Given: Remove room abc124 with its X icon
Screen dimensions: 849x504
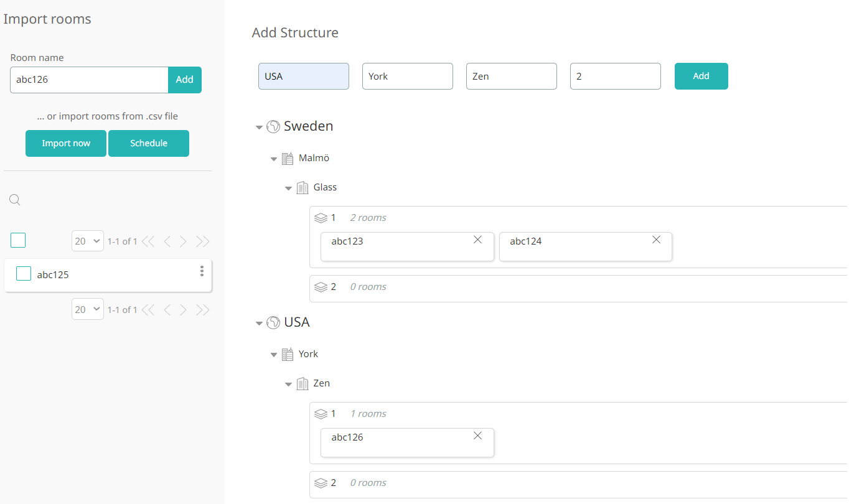Looking at the screenshot, I should point(656,240).
